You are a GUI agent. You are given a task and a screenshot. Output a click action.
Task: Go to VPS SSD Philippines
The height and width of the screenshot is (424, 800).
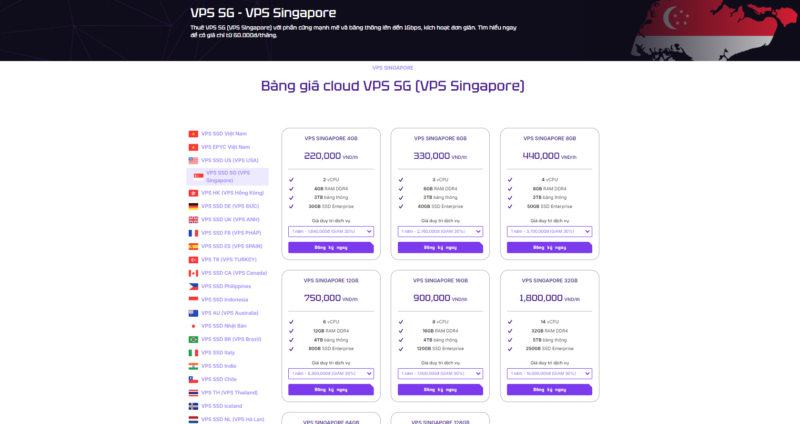coord(226,286)
